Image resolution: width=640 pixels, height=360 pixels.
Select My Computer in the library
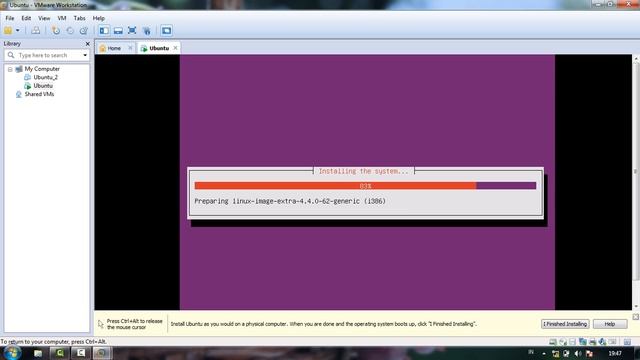42,69
